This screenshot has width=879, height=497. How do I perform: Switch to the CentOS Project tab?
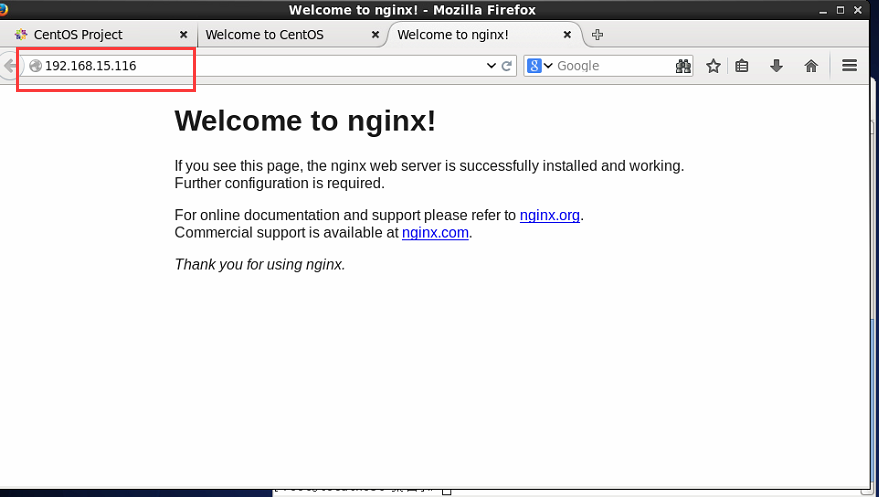pyautogui.click(x=99, y=35)
